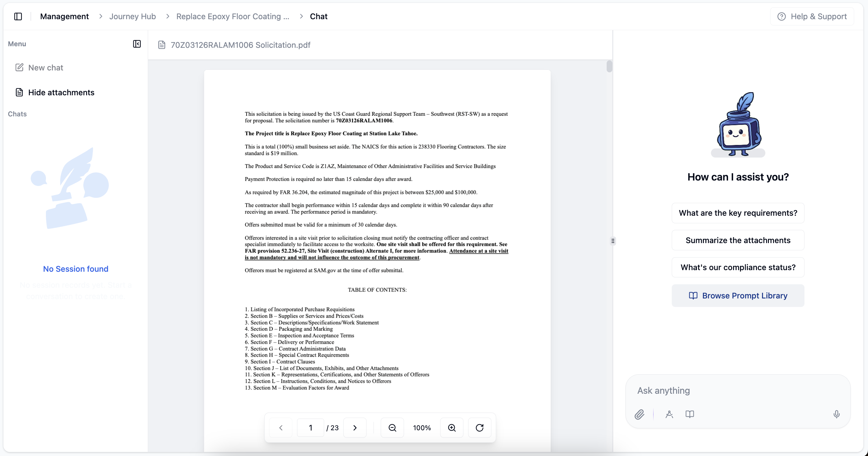
Task: Navigate to Journey Hub breadcrumb
Action: [x=132, y=16]
